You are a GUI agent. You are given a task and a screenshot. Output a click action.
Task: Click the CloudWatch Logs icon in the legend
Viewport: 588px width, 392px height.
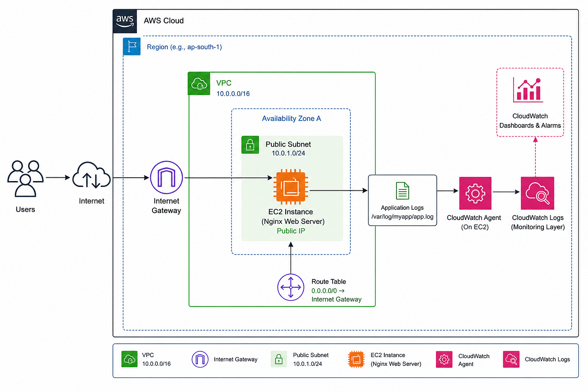511,359
